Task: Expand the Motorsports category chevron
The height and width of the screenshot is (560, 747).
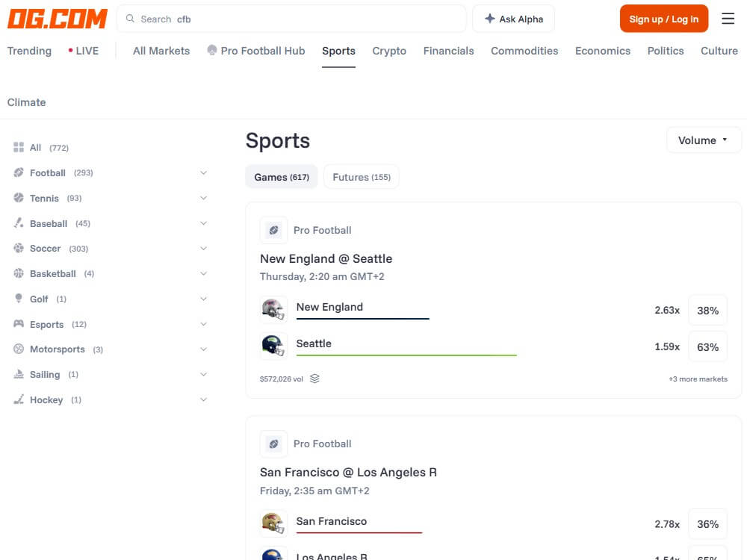Action: [x=203, y=349]
